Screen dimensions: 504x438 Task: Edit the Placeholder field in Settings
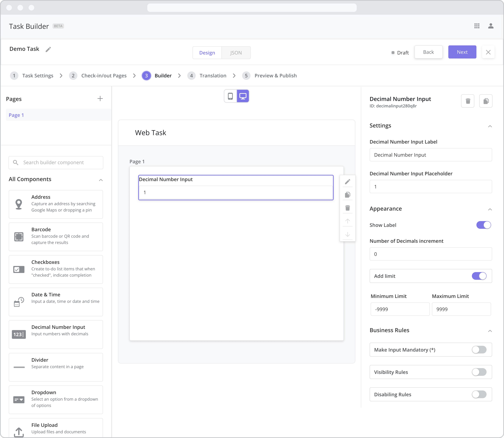431,187
